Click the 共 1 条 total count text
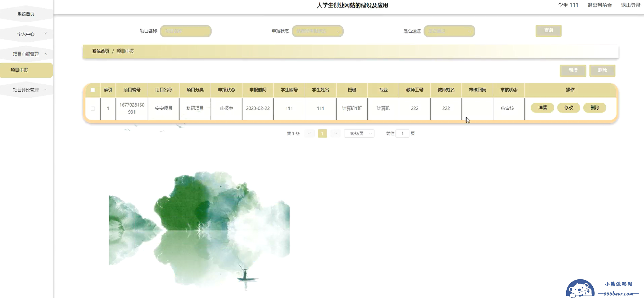The height and width of the screenshot is (298, 644). pos(293,134)
